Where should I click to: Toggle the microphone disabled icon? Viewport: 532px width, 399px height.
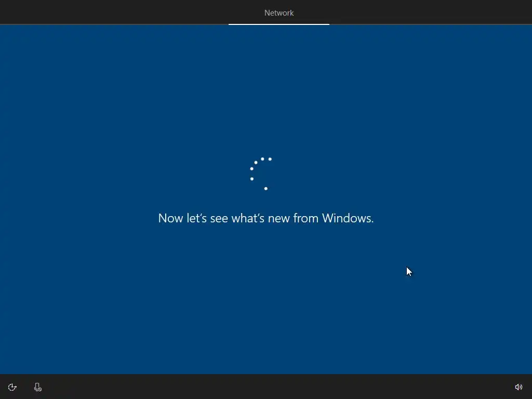pos(37,387)
